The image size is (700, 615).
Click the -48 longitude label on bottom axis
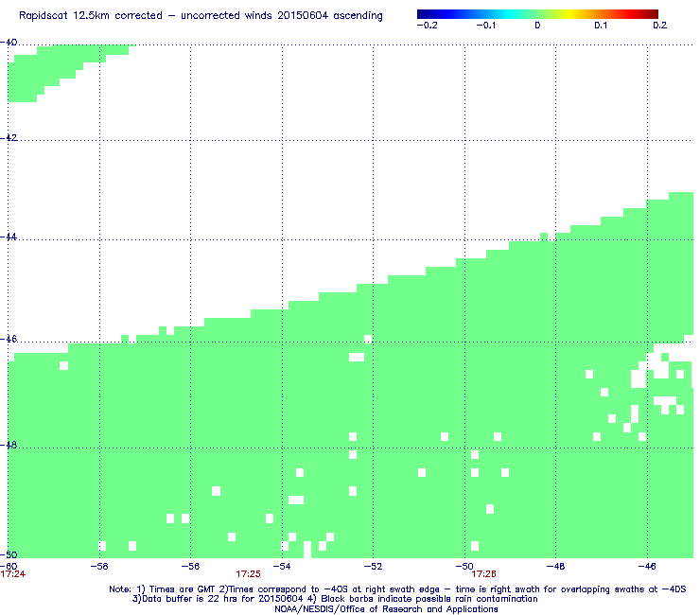(556, 567)
